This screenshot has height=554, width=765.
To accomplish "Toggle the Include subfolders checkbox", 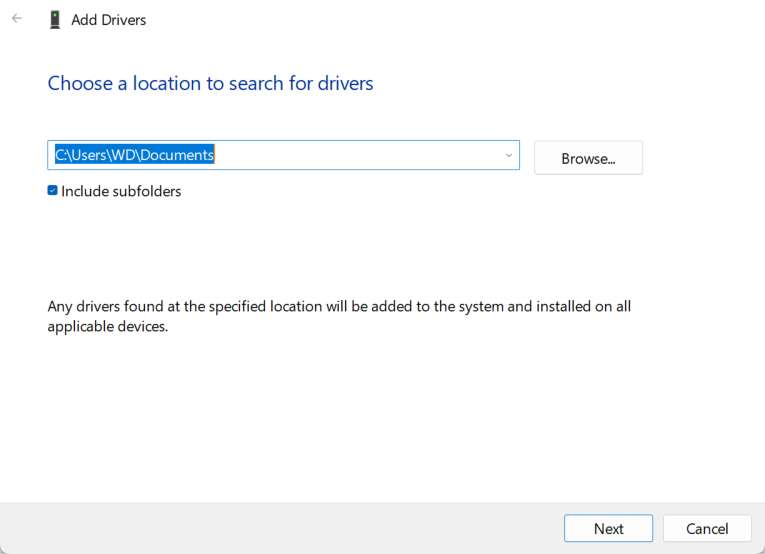I will click(53, 191).
